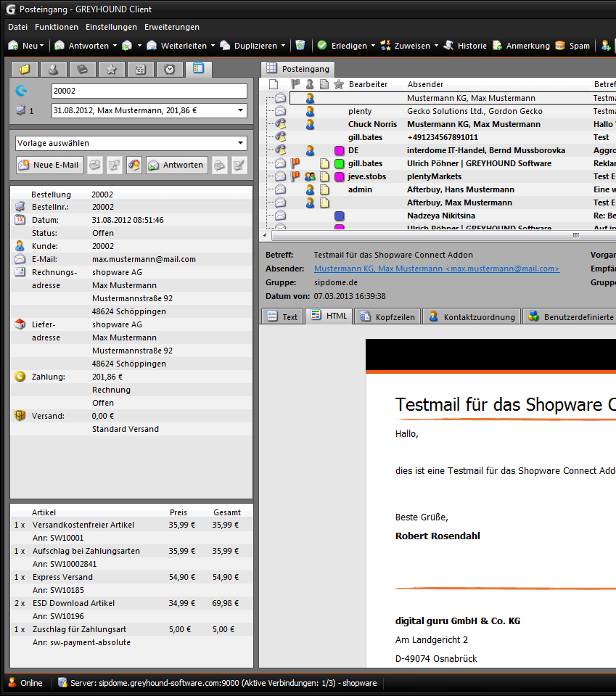Click the star column header icon
The height and width of the screenshot is (696, 616).
(339, 84)
